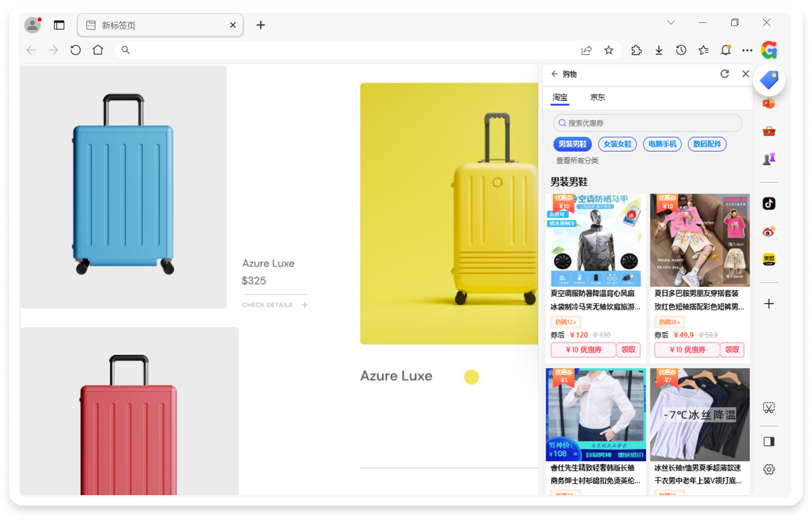Pick the yellow color swatch near Azure Luxe
The image size is (812, 523).
(472, 377)
